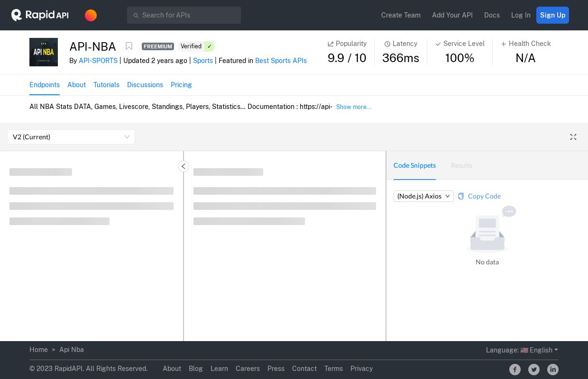Viewport: 588px width, 379px height.
Task: Open the V2 (Current) version dropdown
Action: tap(71, 137)
